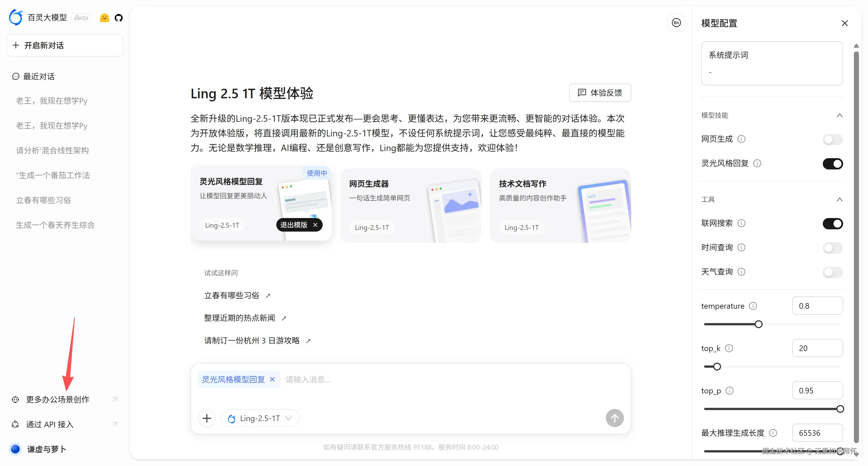This screenshot has width=868, height=466.
Task: Click the Hugging Face emoji icon
Action: click(105, 18)
